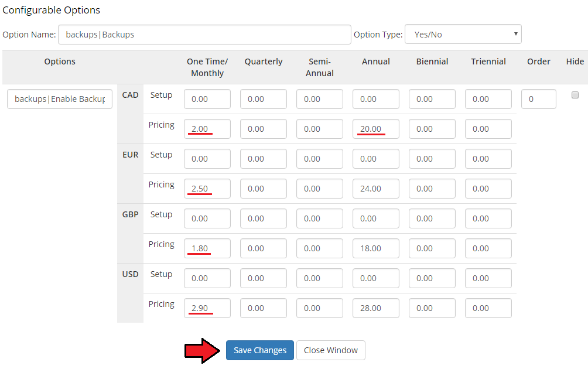Click GBP Setup annual field
This screenshot has width=588, height=369.
[x=376, y=218]
